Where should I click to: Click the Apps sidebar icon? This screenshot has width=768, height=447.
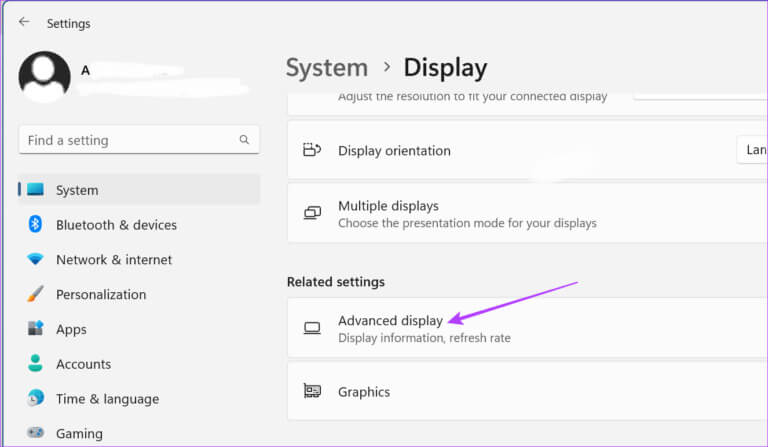coord(36,329)
